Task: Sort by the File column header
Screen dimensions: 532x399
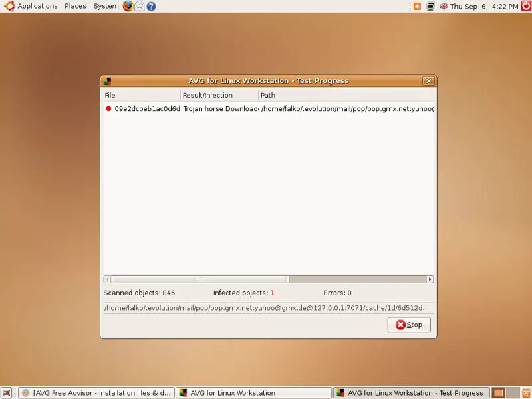Action: 142,95
